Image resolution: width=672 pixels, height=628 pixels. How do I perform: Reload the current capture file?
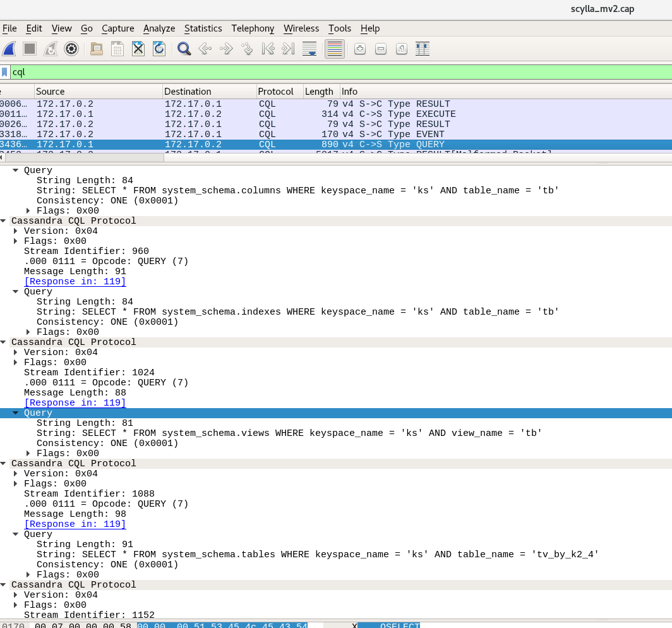(x=159, y=49)
